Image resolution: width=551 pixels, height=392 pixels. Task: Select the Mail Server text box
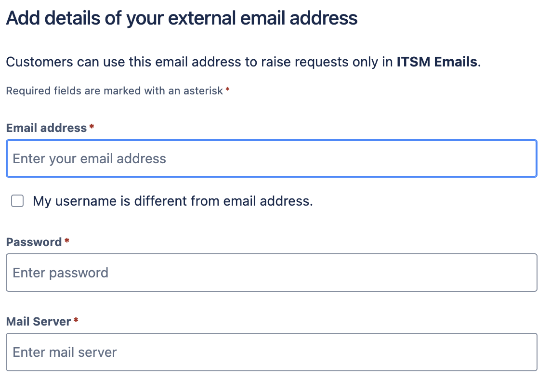[271, 352]
